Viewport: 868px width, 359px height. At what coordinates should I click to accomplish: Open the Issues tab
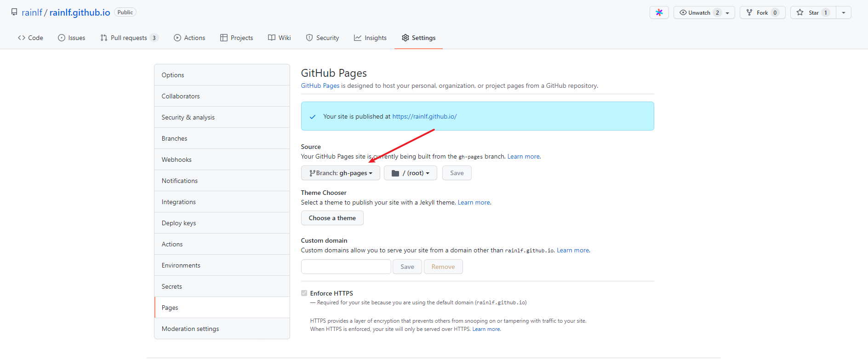(x=72, y=38)
